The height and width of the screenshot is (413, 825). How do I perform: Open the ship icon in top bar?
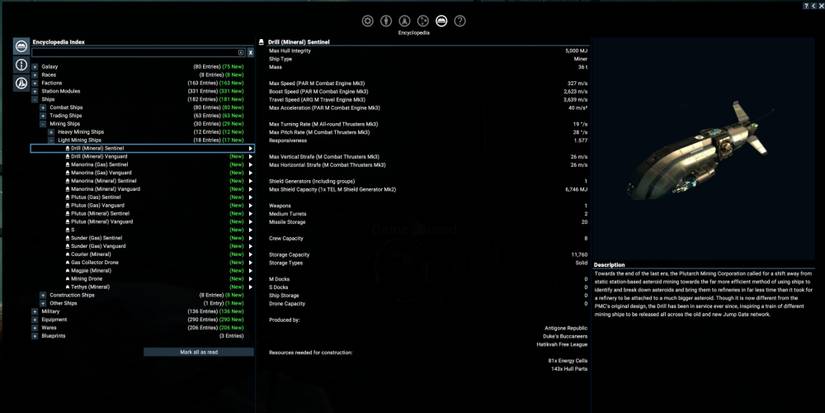[404, 21]
